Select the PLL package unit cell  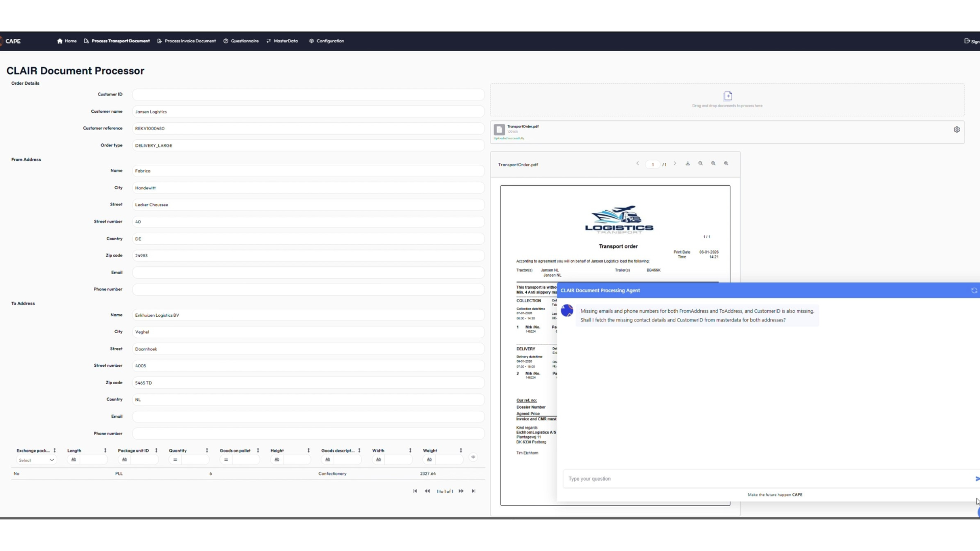click(119, 473)
